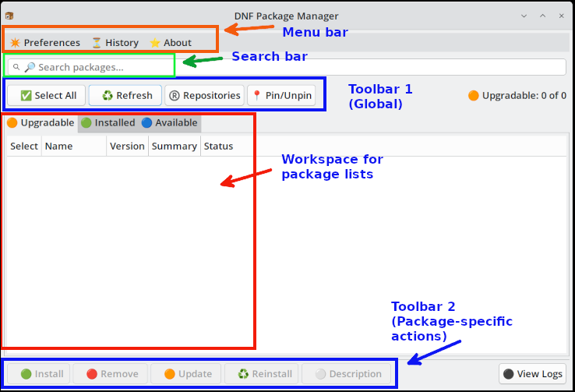Click the Refresh recycle icon button

pyautogui.click(x=125, y=96)
